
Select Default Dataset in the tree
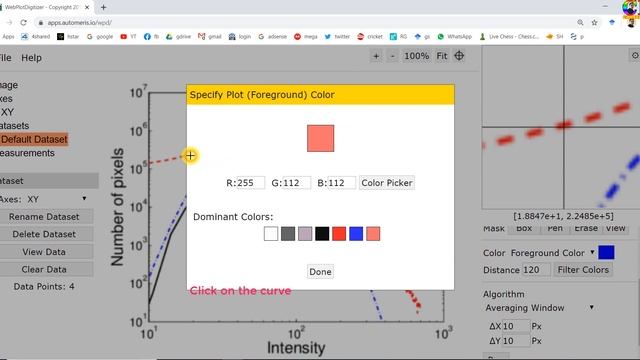[34, 140]
